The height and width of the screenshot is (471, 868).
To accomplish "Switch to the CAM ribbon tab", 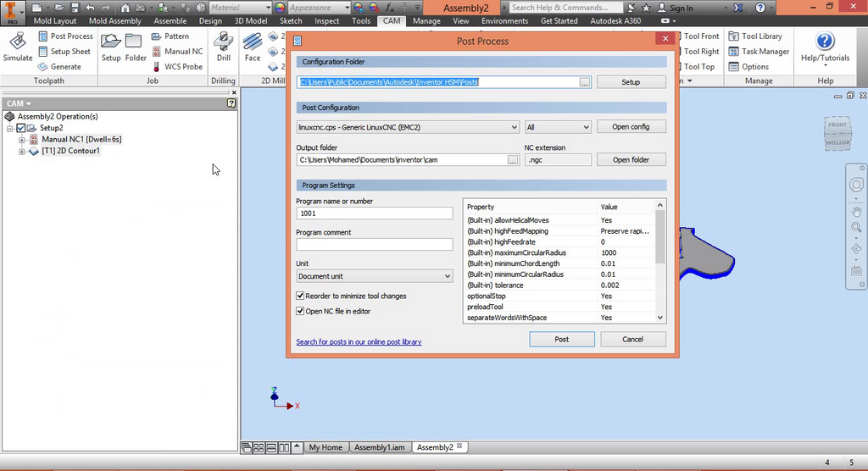I will [392, 20].
